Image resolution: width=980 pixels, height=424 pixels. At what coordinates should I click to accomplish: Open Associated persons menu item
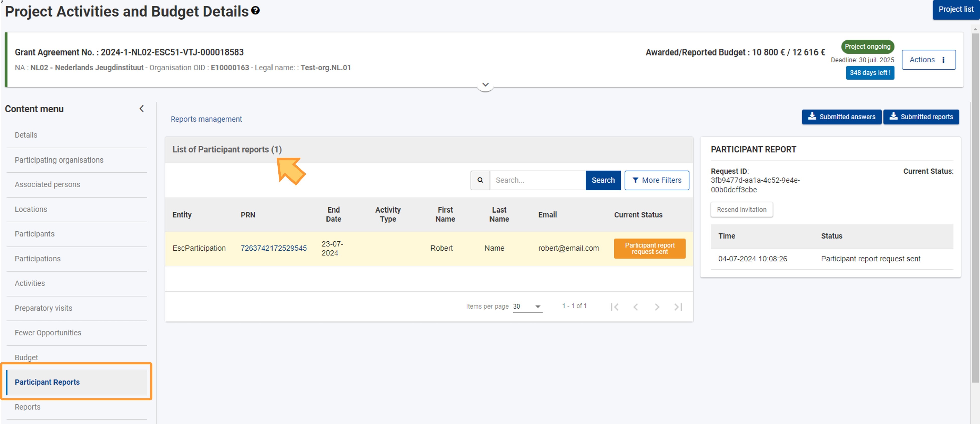pos(76,185)
